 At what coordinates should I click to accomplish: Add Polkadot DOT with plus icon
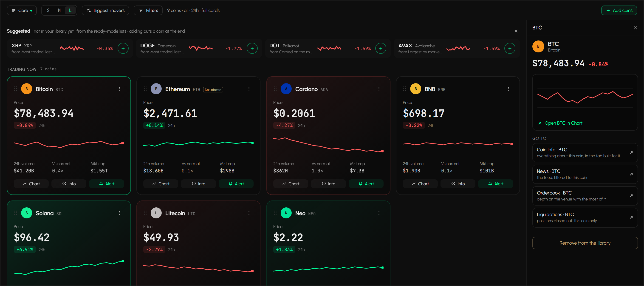click(x=381, y=48)
